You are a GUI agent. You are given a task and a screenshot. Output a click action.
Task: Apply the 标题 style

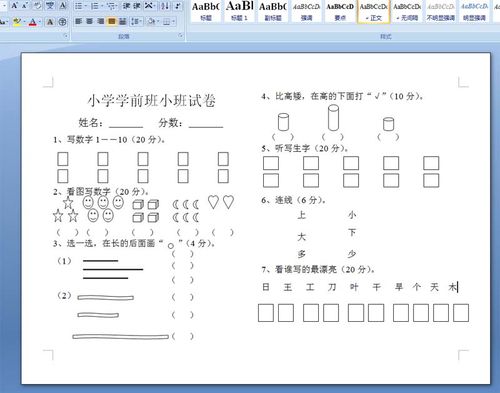[206, 11]
